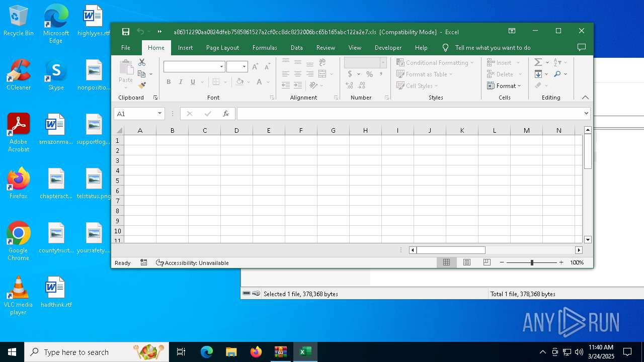Click the zoom out minus button
The image size is (644, 362).
click(502, 262)
